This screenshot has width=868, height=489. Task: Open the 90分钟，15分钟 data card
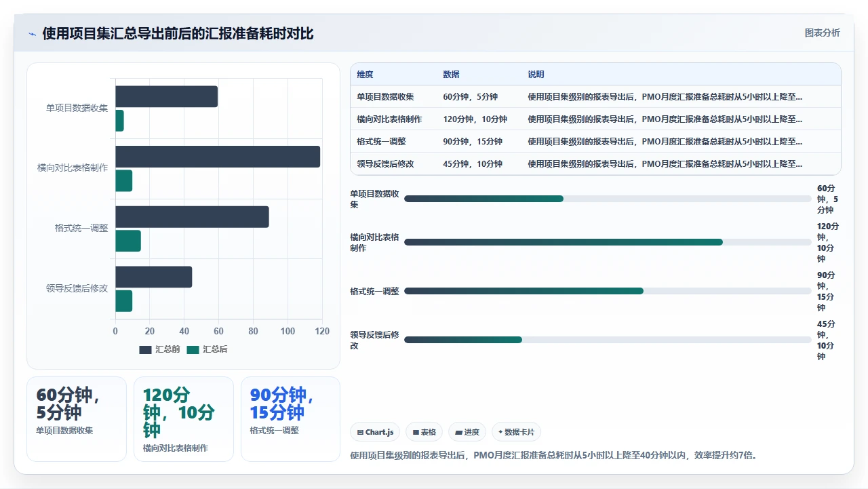[x=290, y=419]
